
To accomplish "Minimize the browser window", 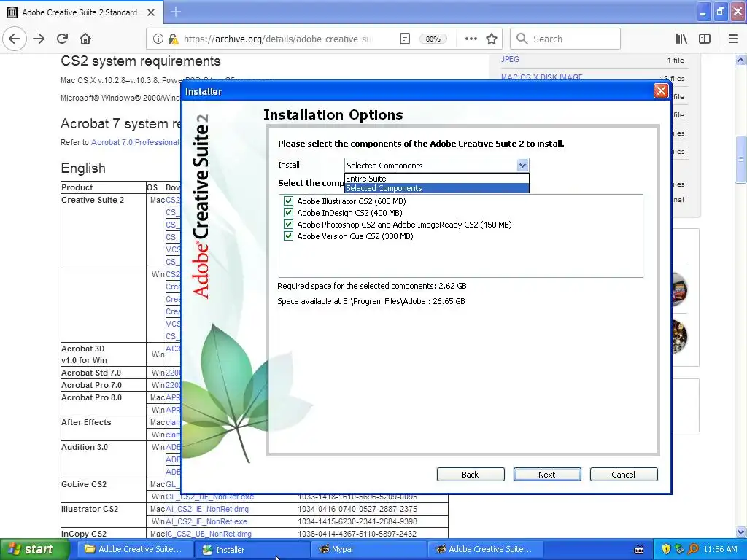I will 703,12.
